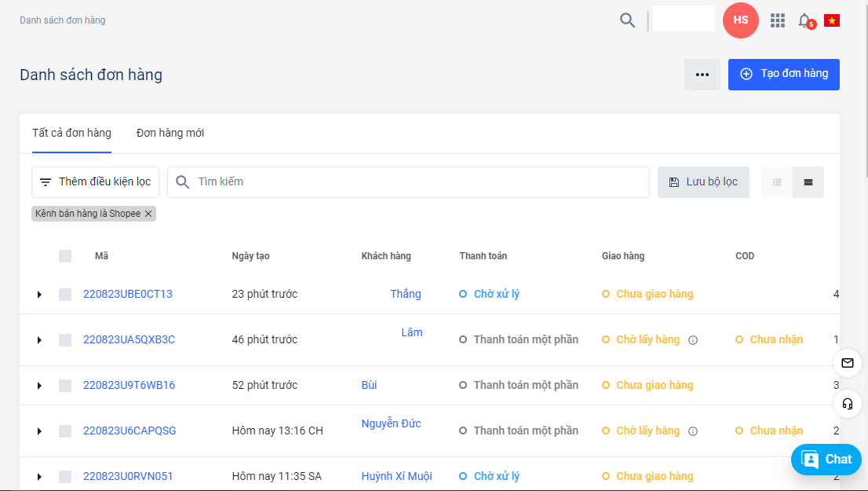Click the search magnifier icon in header
Image resolution: width=868 pixels, height=491 pixels.
pos(627,20)
